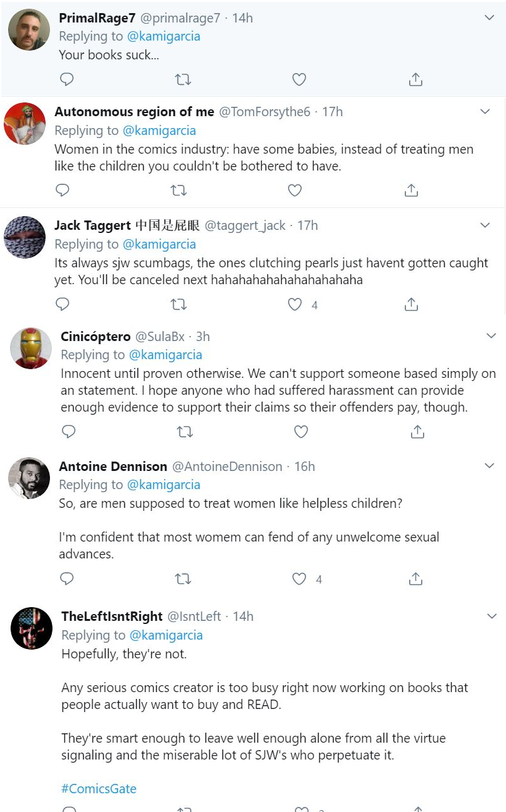Image resolution: width=506 pixels, height=812 pixels.
Task: Reply to PrimalRage7's tweet
Action: click(66, 79)
